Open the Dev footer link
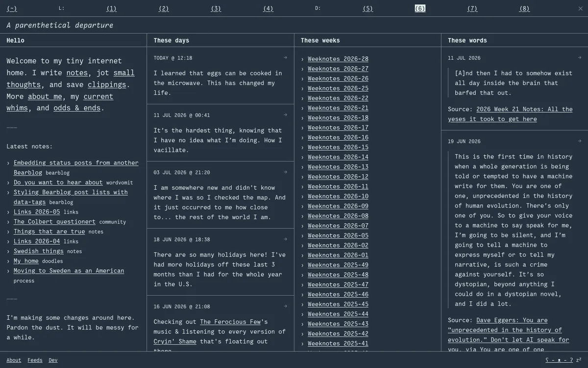Screen dimensions: 588x368 pyautogui.click(x=53, y=360)
